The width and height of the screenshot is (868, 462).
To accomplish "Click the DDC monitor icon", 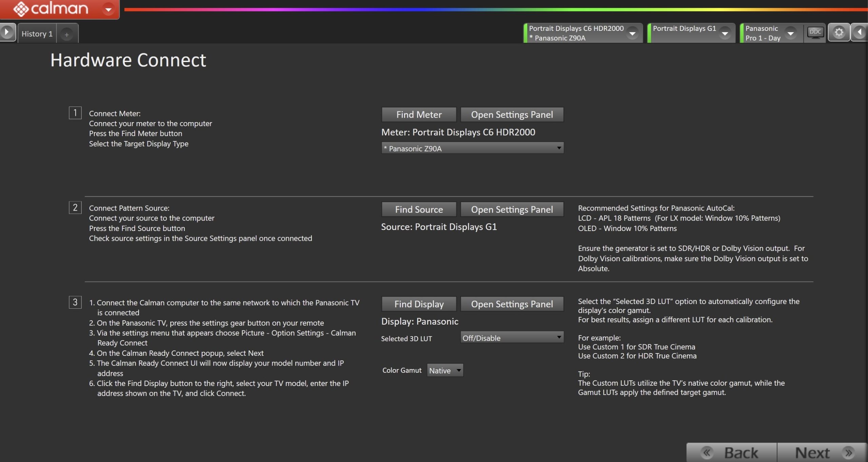I will 815,33.
